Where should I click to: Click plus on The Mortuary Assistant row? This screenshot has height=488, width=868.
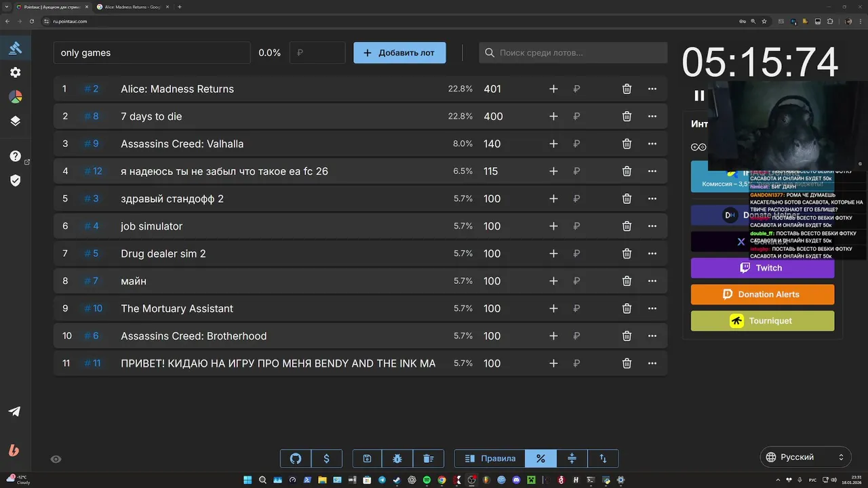click(553, 308)
